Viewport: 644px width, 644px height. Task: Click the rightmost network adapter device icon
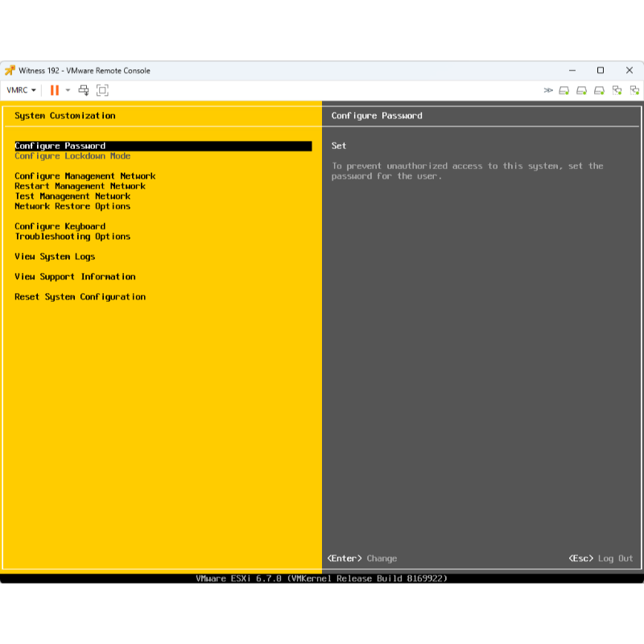[634, 90]
